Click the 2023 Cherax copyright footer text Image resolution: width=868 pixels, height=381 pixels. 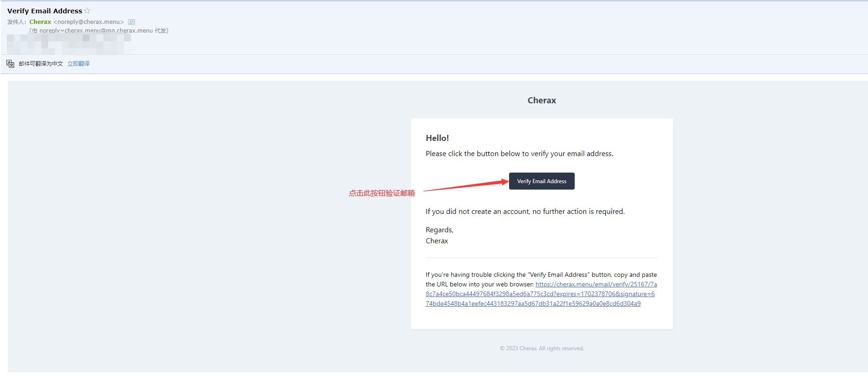point(542,348)
